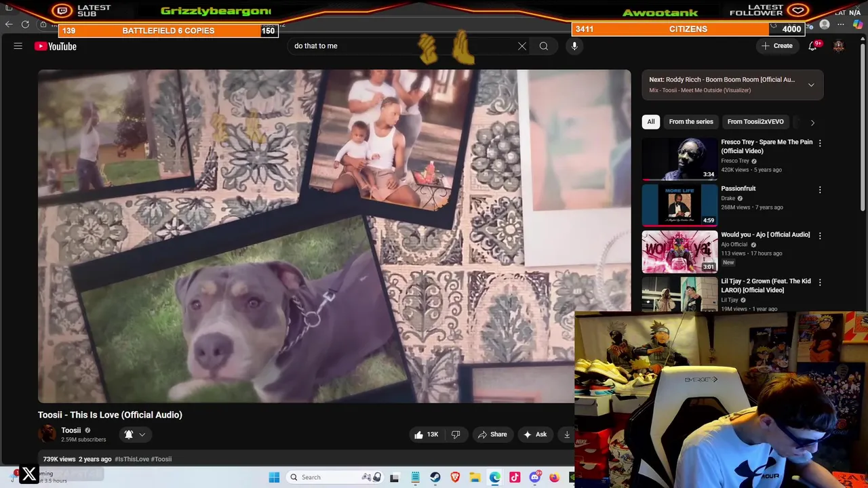The height and width of the screenshot is (488, 868).
Task: Open Lil Tjay 2 Grown thumbnail
Action: point(679,295)
